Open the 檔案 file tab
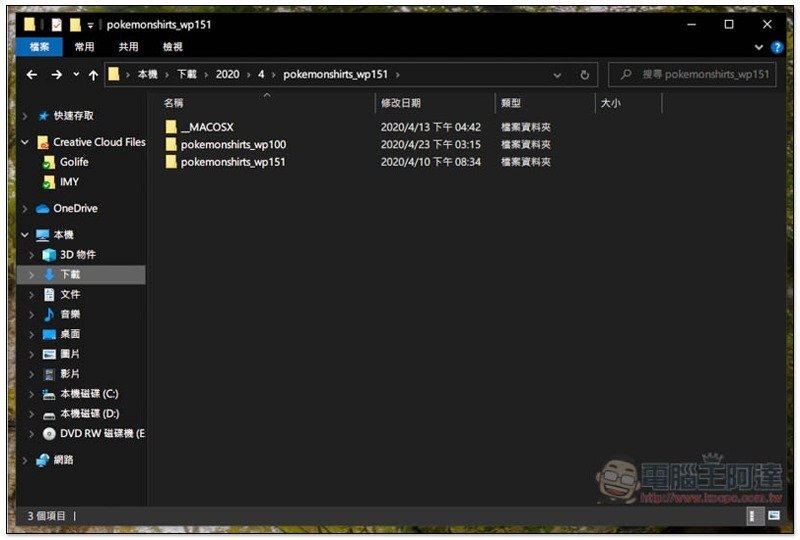This screenshot has width=800, height=540. pyautogui.click(x=39, y=47)
